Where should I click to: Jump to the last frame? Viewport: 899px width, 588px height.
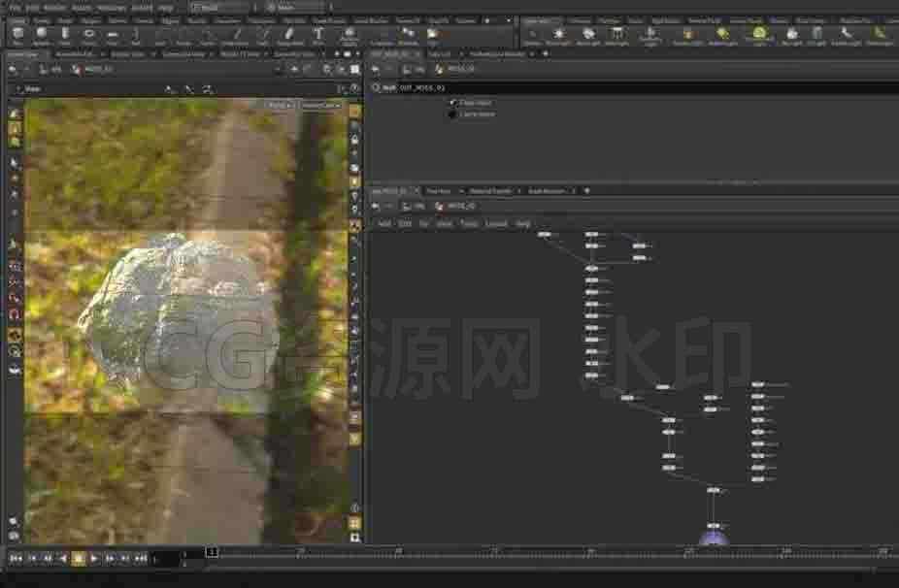pyautogui.click(x=141, y=558)
